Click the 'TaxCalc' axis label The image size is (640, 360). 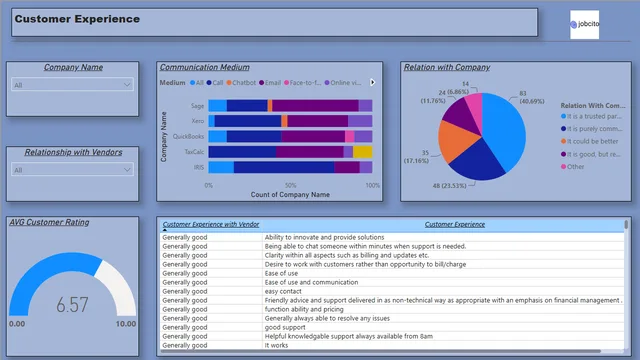[x=194, y=152]
